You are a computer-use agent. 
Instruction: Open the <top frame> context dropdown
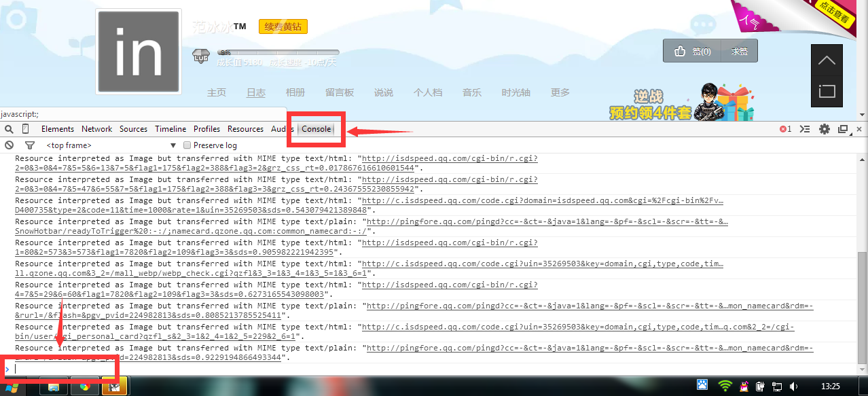click(x=111, y=145)
